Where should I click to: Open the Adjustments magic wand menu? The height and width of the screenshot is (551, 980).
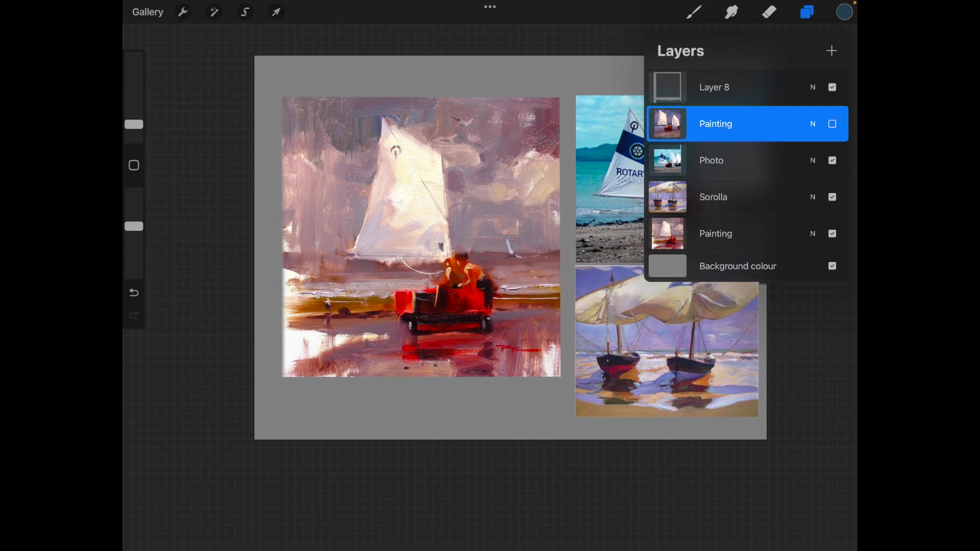(x=214, y=12)
